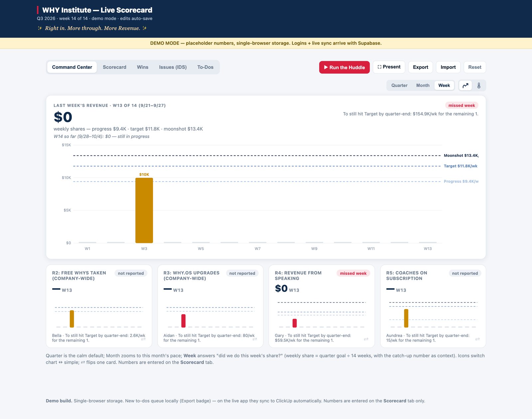Click the Moonshot $13.4K line label
Screen dimensions: 532x419
pos(461,155)
